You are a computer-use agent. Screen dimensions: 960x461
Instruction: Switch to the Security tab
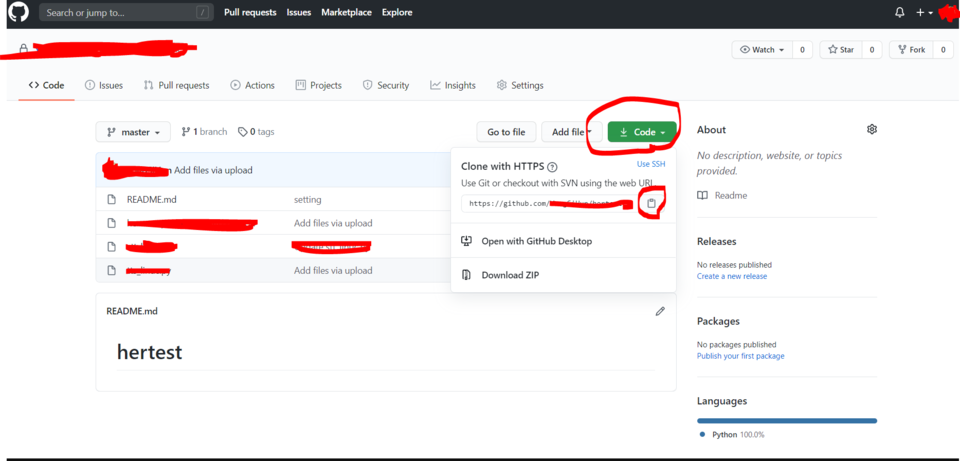coord(386,85)
